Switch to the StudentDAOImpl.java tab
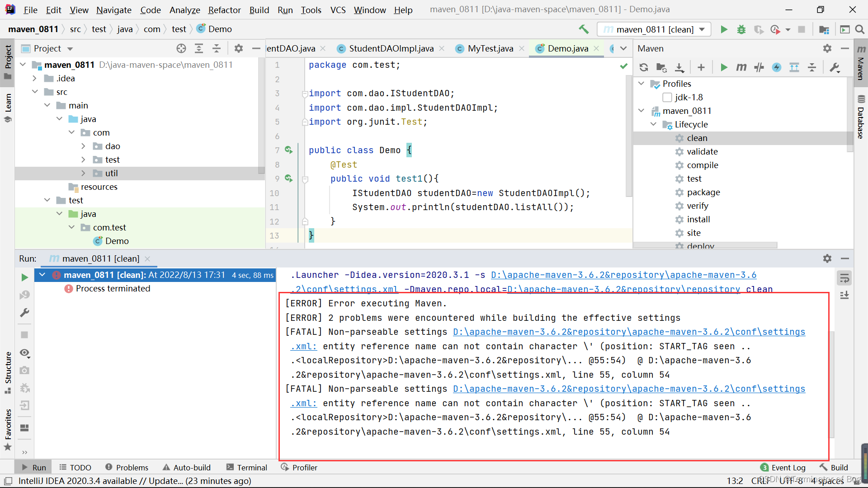Screen dimensions: 868x488 coord(391,48)
